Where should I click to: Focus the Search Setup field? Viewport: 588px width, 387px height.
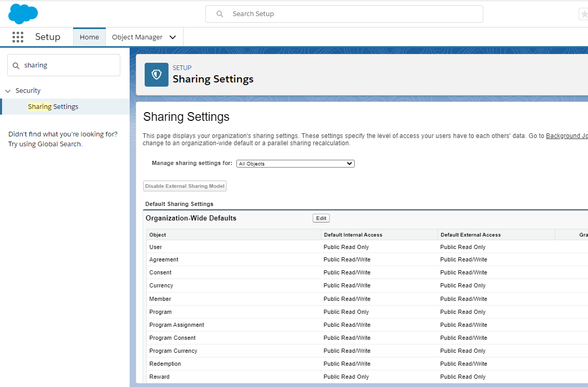point(344,14)
